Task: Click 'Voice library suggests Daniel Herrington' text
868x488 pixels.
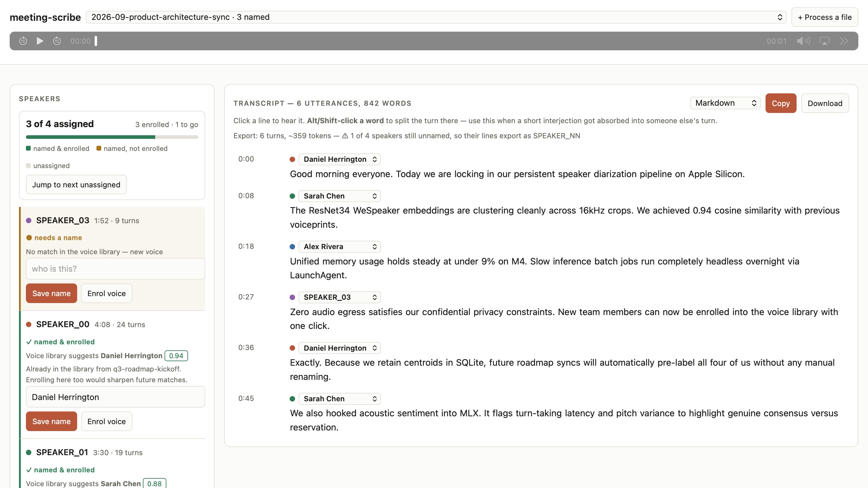Action: point(94,356)
